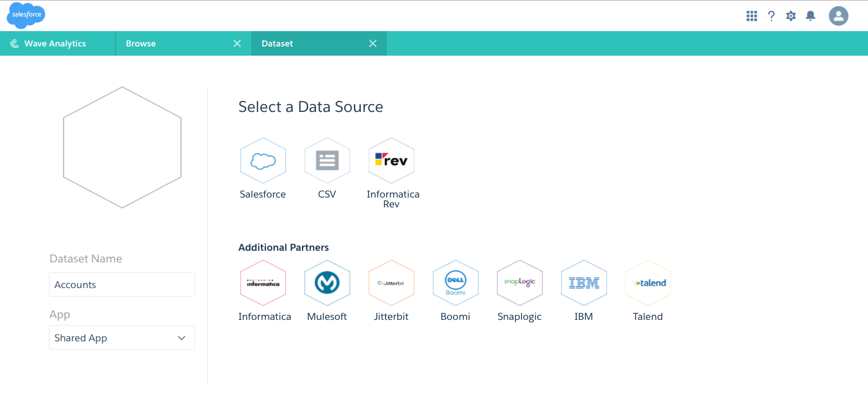This screenshot has width=868, height=400.
Task: Select the Informatica Rev data source
Action: coord(391,160)
